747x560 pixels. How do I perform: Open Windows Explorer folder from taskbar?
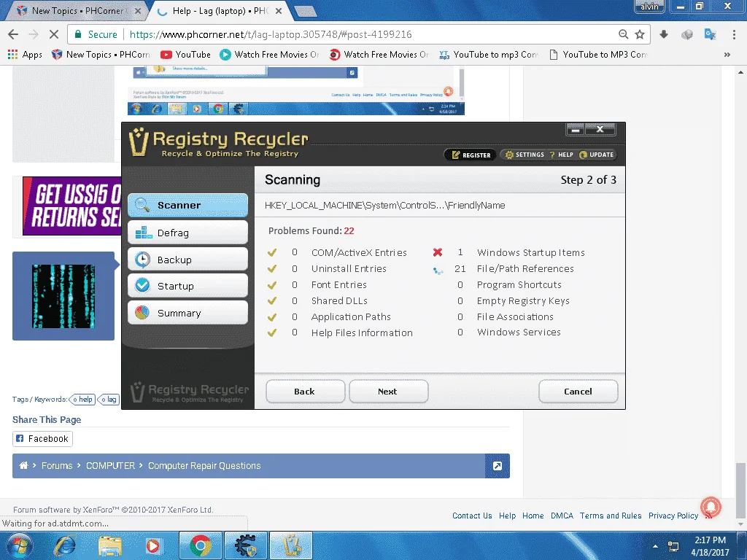(109, 545)
